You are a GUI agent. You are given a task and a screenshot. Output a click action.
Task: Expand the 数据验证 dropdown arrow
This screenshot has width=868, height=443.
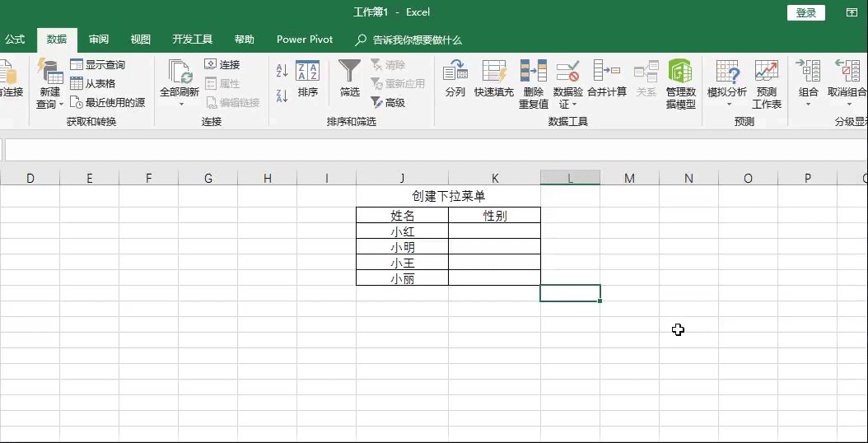click(575, 104)
